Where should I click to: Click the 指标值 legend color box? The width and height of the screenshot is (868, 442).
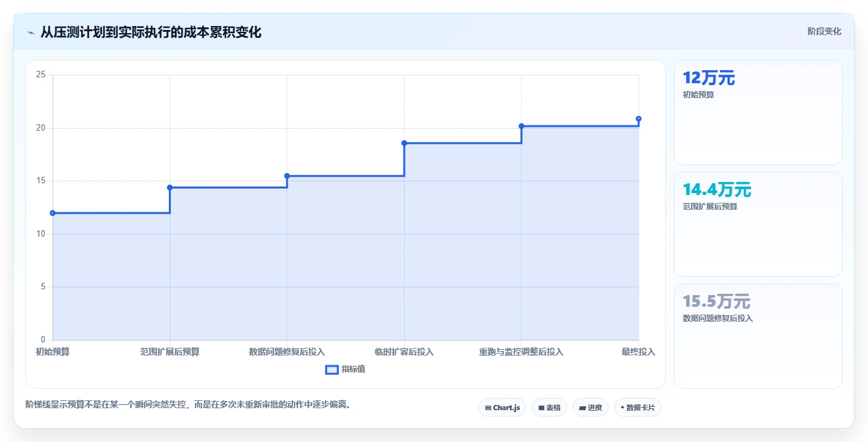(331, 369)
